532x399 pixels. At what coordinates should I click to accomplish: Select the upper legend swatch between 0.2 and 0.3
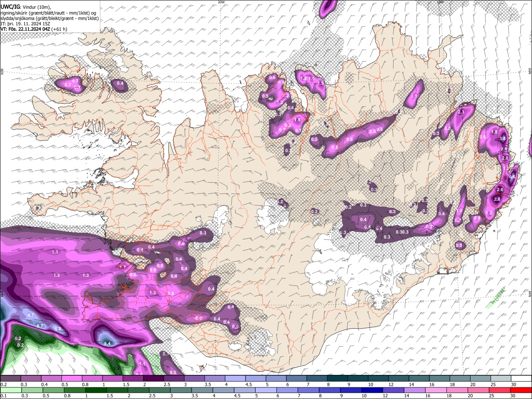(x=10, y=379)
